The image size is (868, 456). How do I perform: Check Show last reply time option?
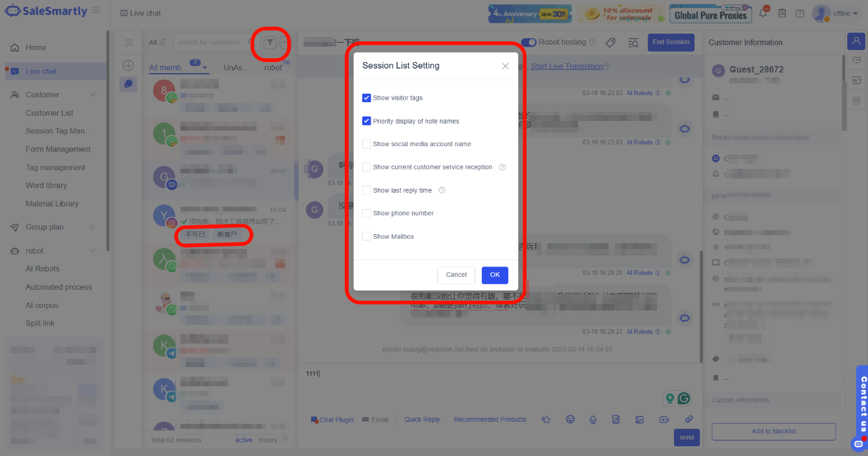pos(367,190)
